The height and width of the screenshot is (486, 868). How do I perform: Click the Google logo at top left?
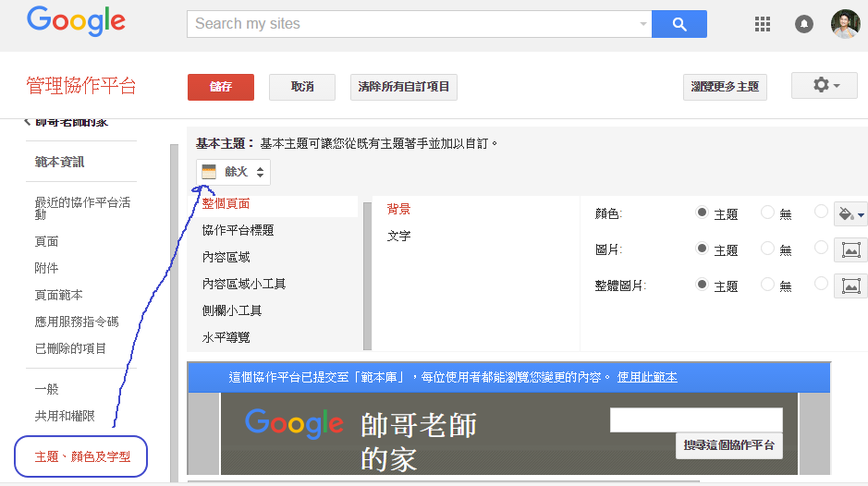pos(77,22)
